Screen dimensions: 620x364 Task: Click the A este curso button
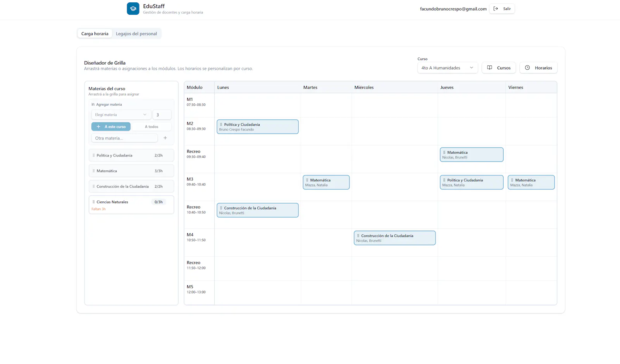(111, 127)
